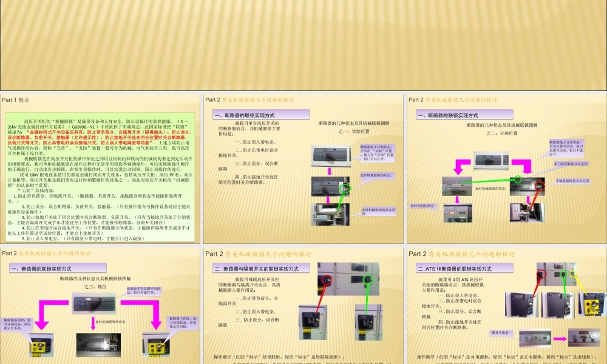This screenshot has width=607, height=364.
Task: Click the "锁具交换盒" callout label
Action: tap(502, 332)
